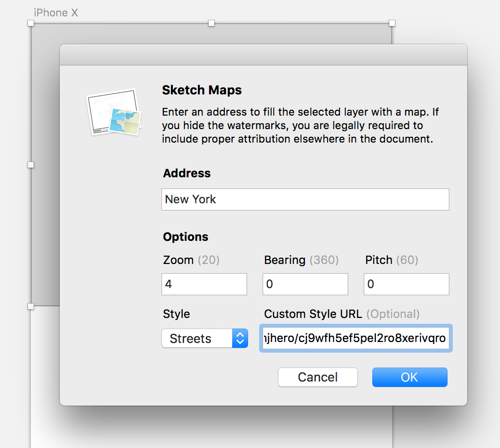Viewport: 500px width, 448px height.
Task: Focus the Custom Style URL field
Action: click(355, 338)
